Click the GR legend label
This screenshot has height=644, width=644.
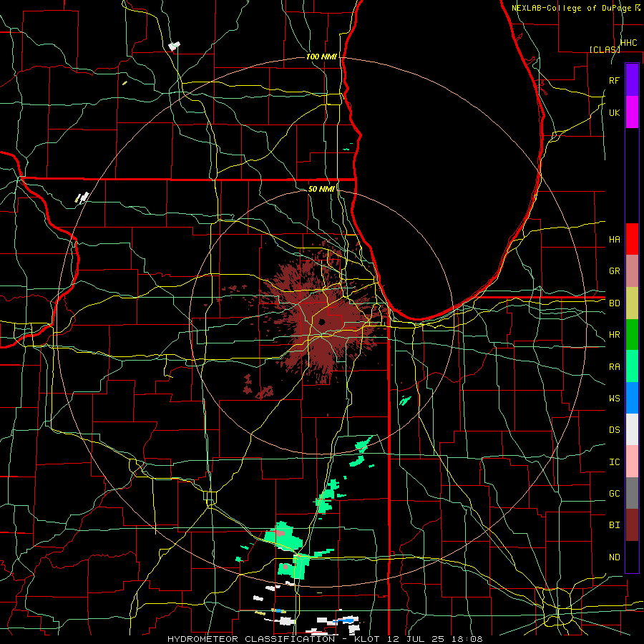(615, 271)
